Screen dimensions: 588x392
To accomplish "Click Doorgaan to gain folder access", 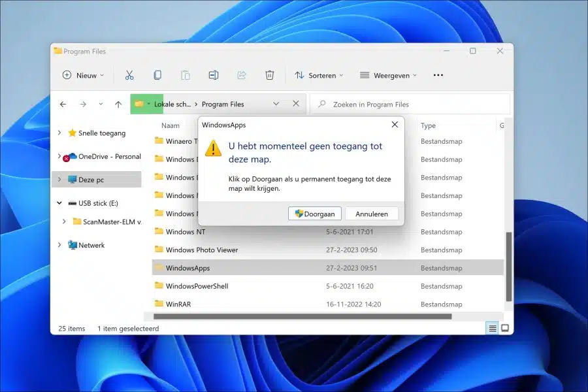I will pos(315,214).
